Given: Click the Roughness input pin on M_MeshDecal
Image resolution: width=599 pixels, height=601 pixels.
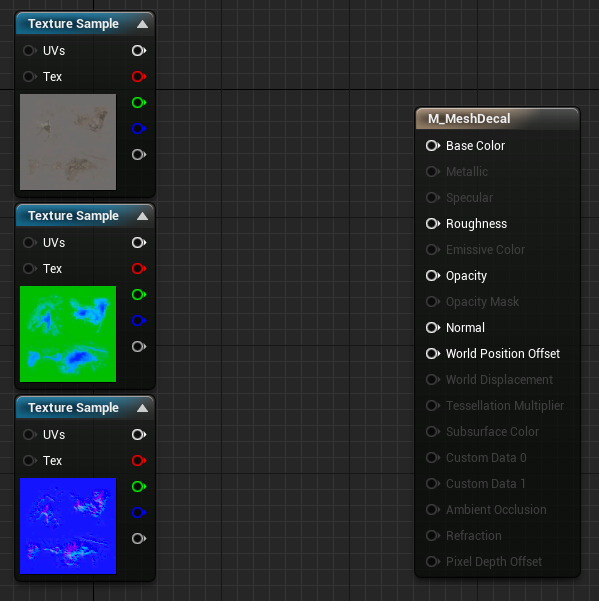Looking at the screenshot, I should [433, 223].
